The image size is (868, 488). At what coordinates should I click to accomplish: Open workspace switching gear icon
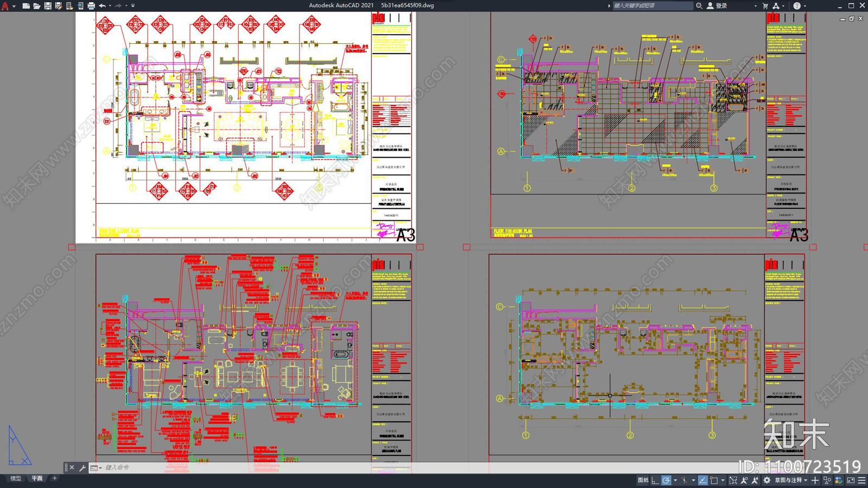click(x=767, y=480)
